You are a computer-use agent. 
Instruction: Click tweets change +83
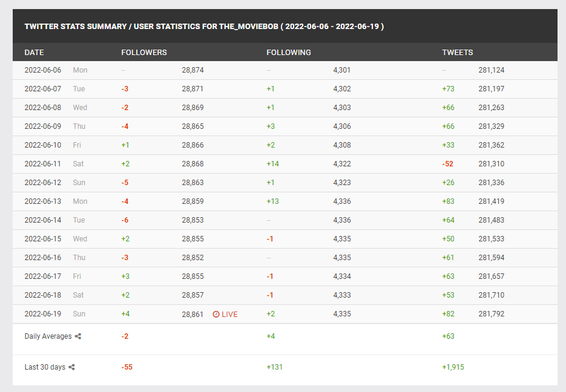(449, 201)
